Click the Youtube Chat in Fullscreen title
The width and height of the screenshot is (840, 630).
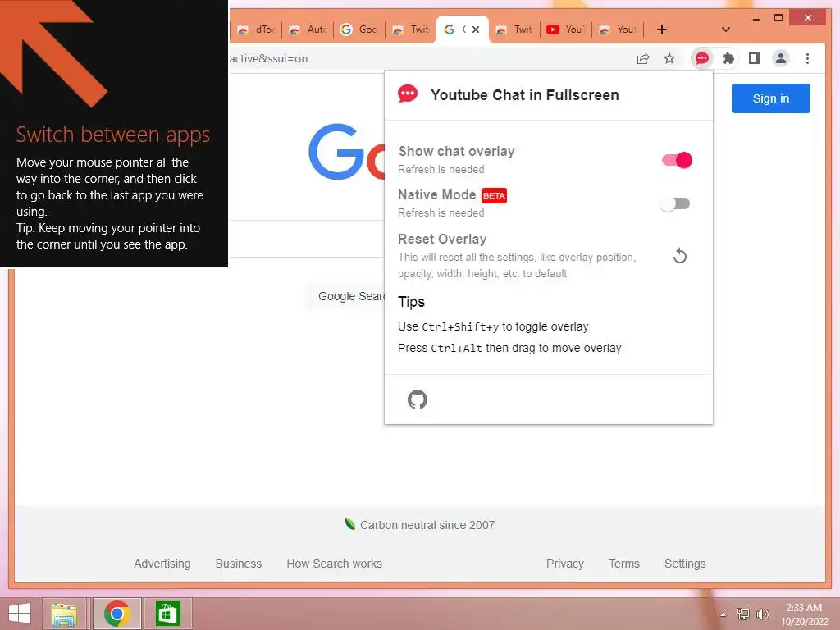point(524,95)
